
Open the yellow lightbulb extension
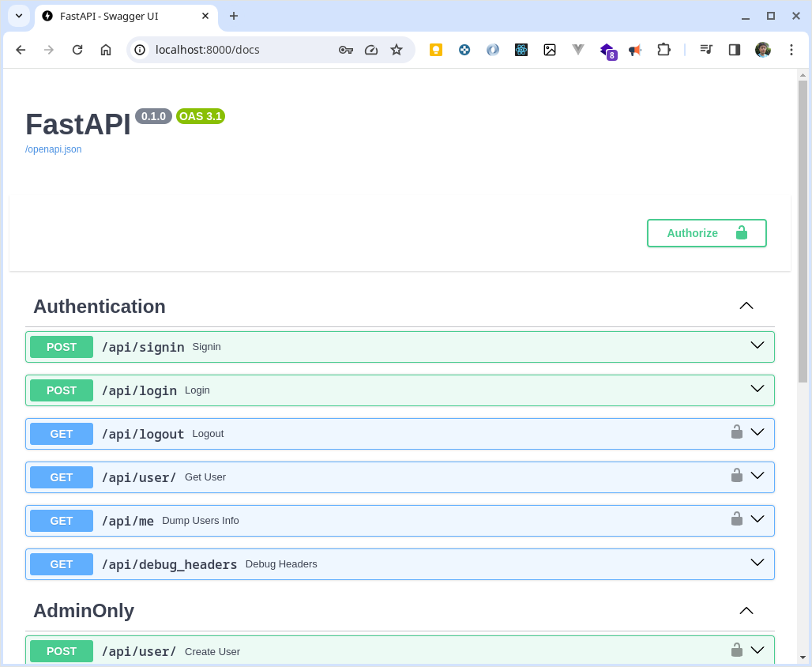[436, 50]
